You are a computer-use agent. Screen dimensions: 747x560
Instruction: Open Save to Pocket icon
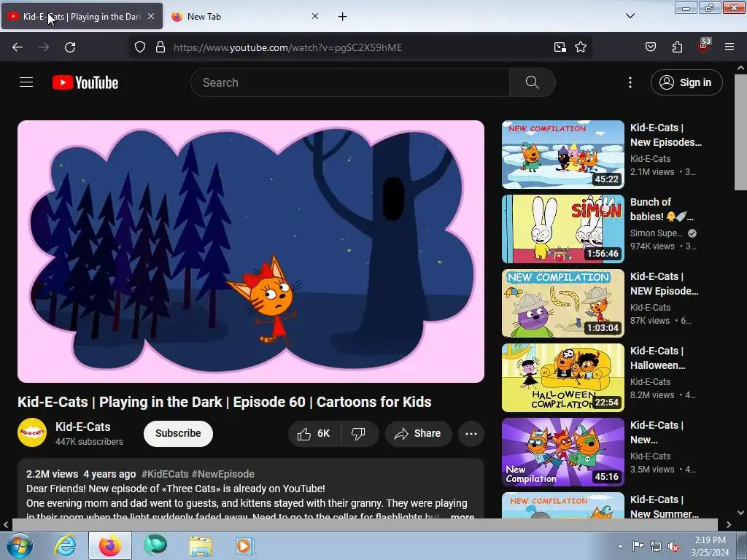coord(650,47)
